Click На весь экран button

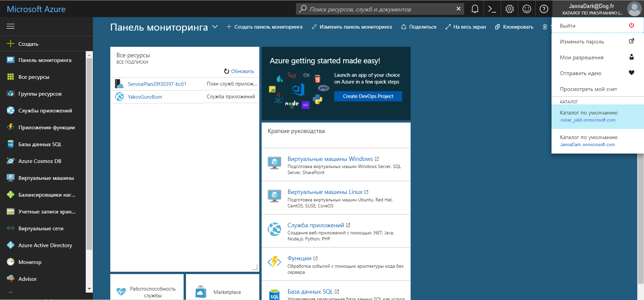(x=466, y=27)
